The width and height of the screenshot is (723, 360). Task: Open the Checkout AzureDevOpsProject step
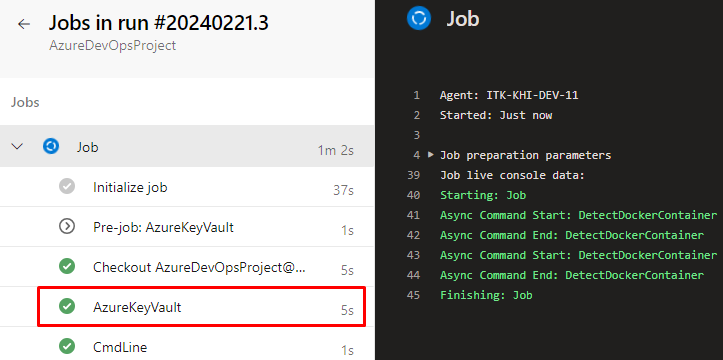(187, 266)
